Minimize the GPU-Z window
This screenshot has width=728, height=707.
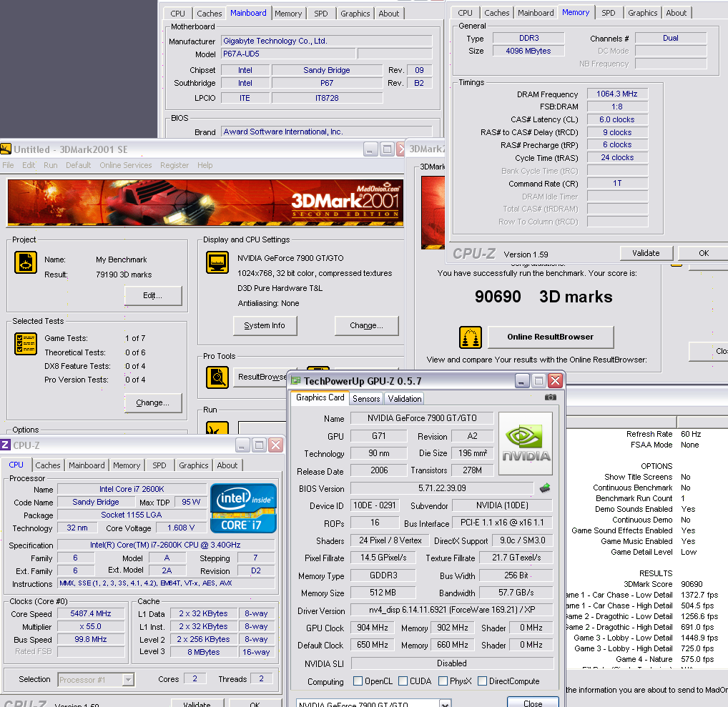coord(522,381)
